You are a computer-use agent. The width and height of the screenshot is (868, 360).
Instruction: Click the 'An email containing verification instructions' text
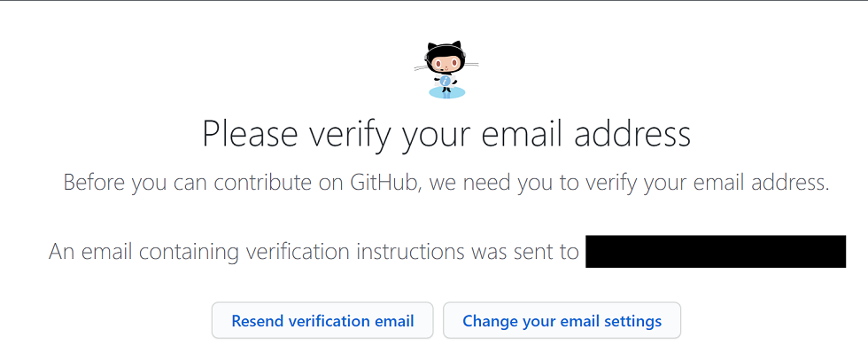click(314, 252)
